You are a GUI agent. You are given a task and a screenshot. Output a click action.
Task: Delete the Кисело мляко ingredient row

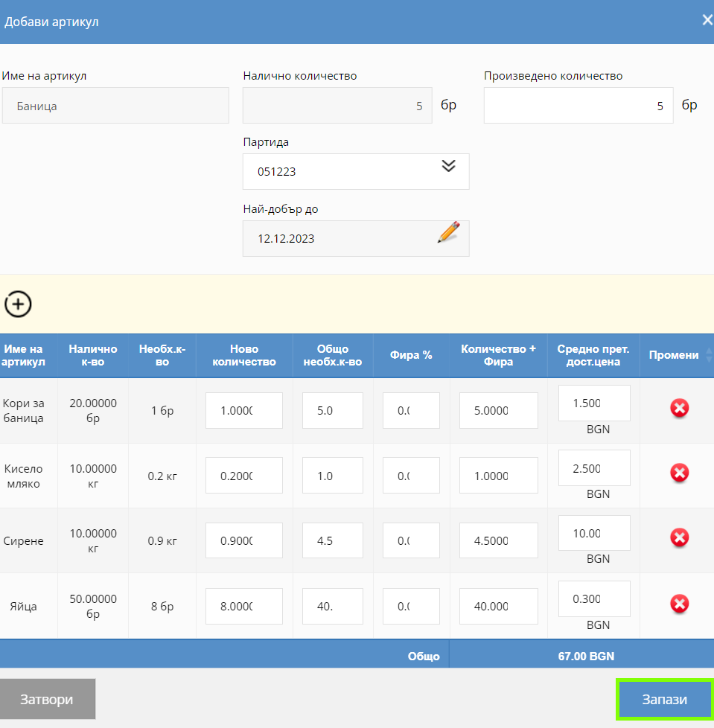click(679, 473)
